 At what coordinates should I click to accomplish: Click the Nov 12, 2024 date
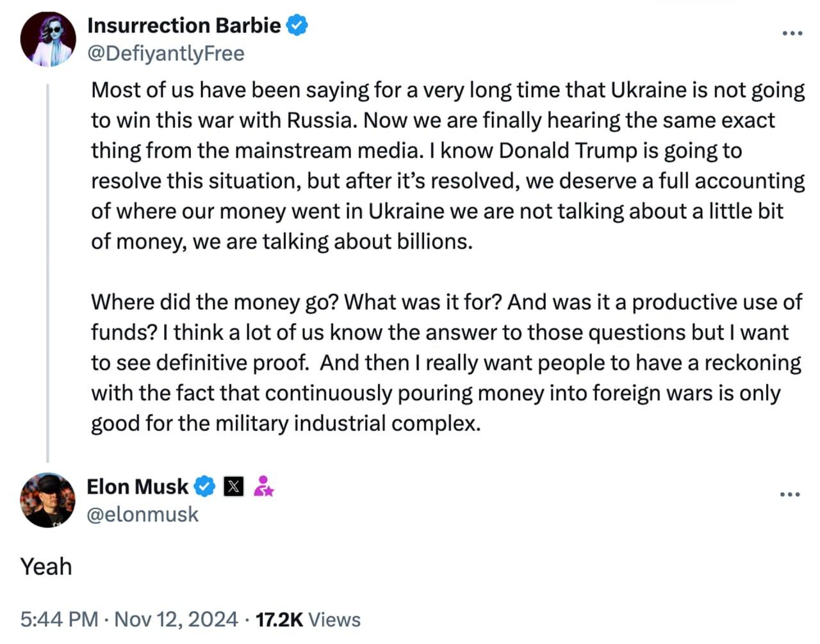(x=176, y=619)
